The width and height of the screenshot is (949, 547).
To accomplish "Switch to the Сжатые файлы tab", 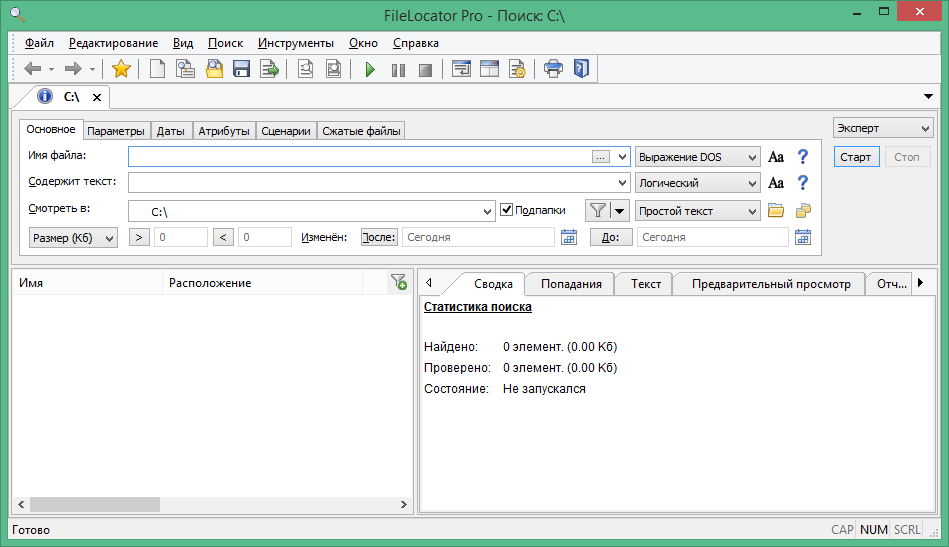I will (361, 131).
